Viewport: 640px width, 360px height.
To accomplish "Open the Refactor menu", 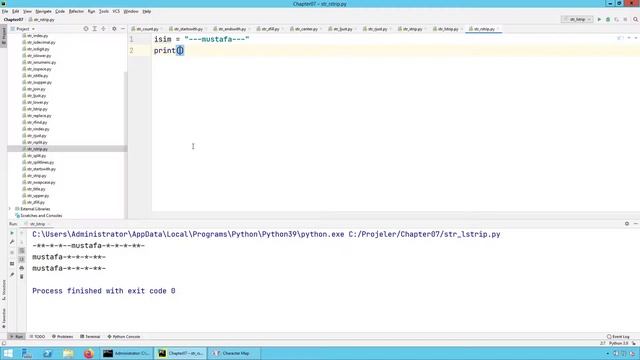I will (76, 11).
